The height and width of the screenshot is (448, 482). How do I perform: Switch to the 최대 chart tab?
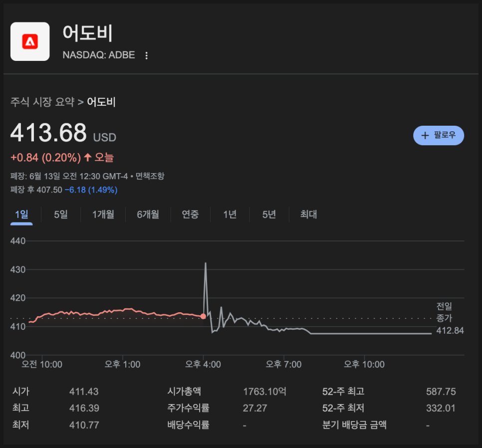pyautogui.click(x=308, y=214)
